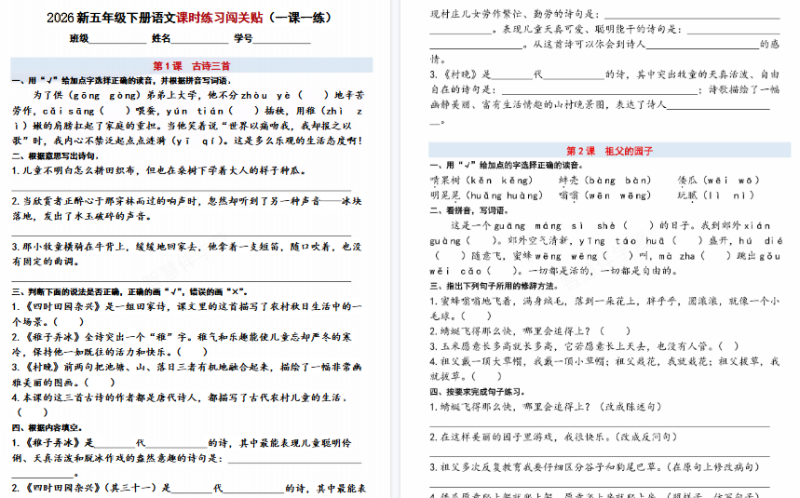Click the answer line under 改成陈述句 sentence
The width and height of the screenshot is (800, 498).
tap(599, 425)
